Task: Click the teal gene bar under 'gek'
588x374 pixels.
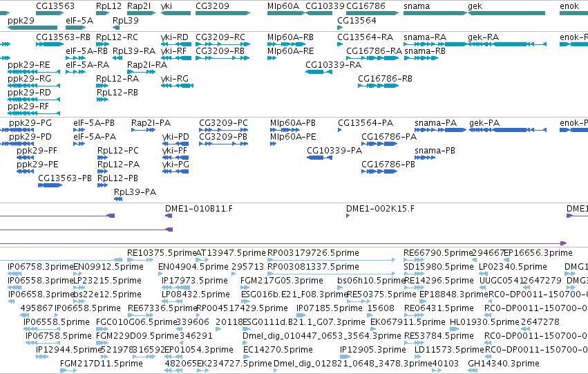Action: [x=506, y=13]
